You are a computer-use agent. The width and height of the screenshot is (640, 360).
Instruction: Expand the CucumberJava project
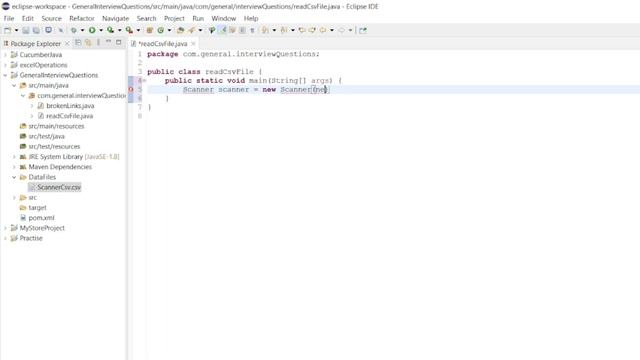click(5, 55)
